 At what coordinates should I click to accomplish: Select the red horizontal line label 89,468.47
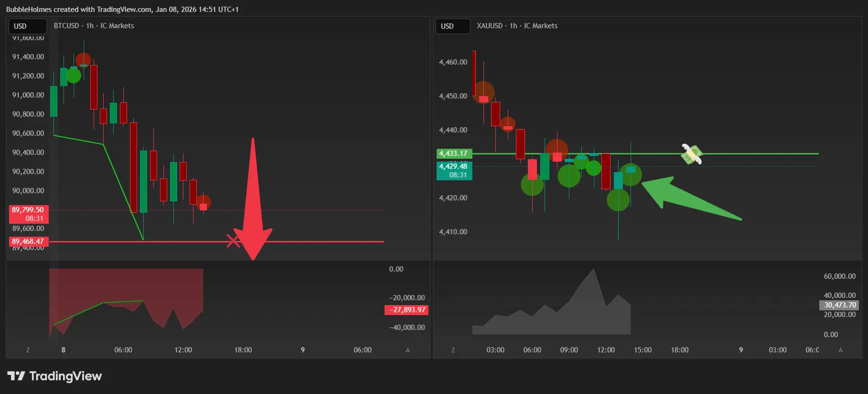pos(28,241)
